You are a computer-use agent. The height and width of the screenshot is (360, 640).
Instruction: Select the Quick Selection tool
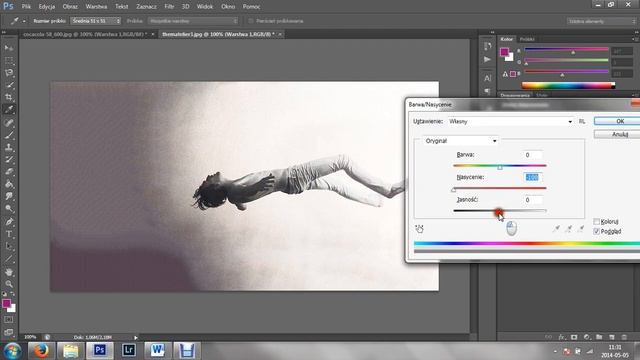coord(9,85)
